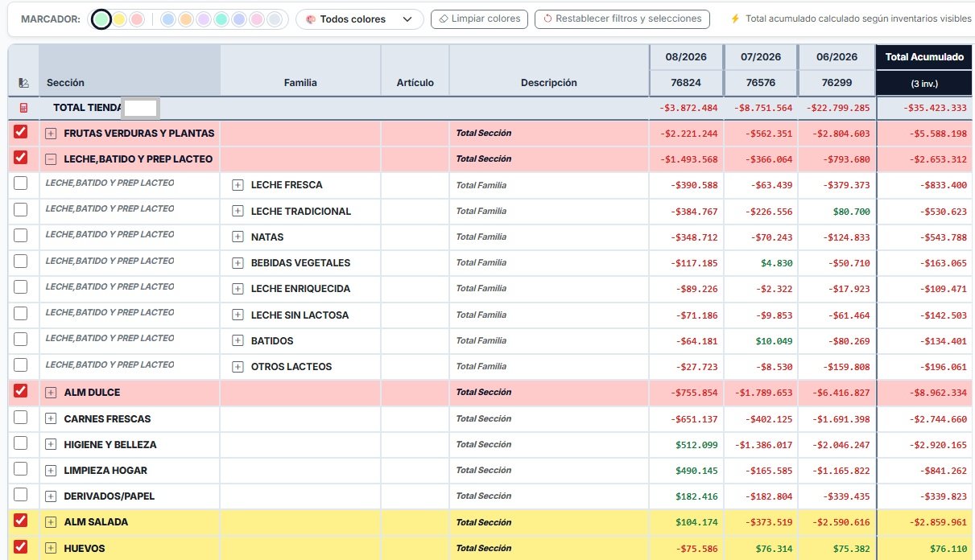This screenshot has height=560, width=975.
Task: Click the $80.700 value in LECHE TRADICIONAL
Action: (x=850, y=212)
